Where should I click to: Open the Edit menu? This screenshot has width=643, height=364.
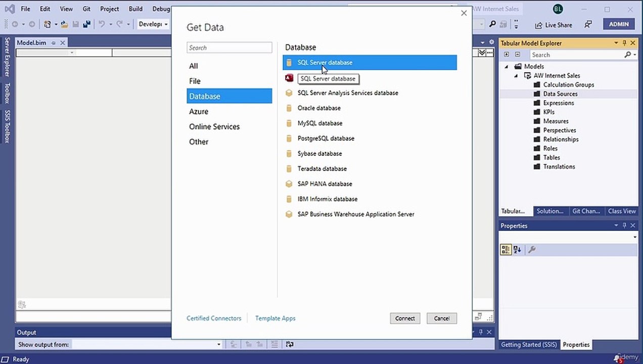[x=45, y=9]
